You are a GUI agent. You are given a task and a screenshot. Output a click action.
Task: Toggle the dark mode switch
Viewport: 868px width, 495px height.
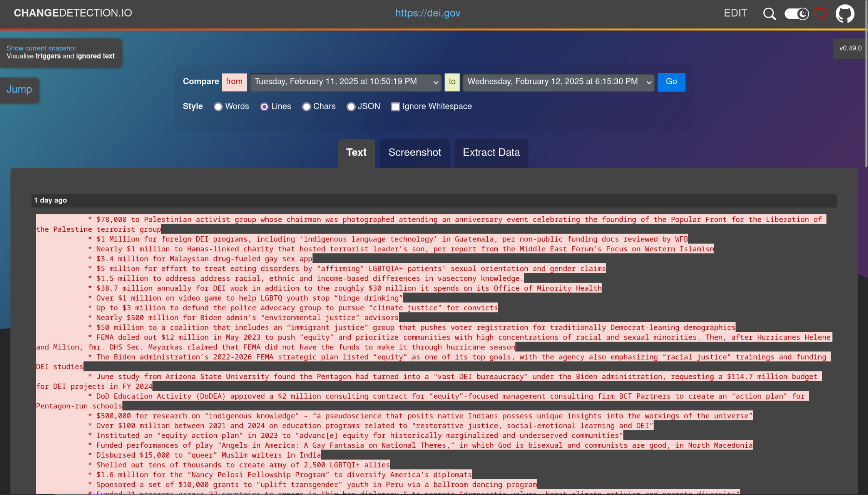click(796, 13)
